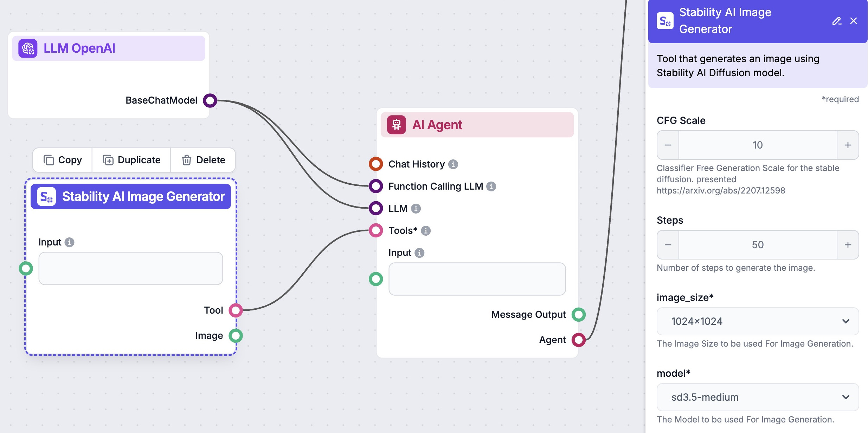The width and height of the screenshot is (868, 433).
Task: Click 'The Image Size to be used' help text
Action: [755, 344]
